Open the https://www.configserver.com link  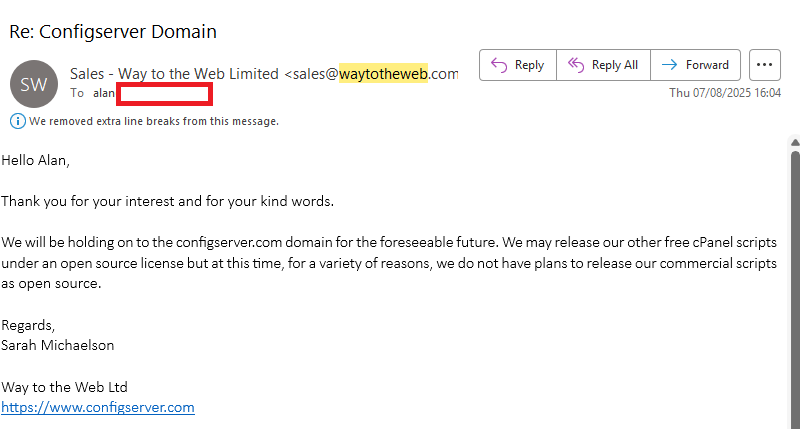coord(98,407)
